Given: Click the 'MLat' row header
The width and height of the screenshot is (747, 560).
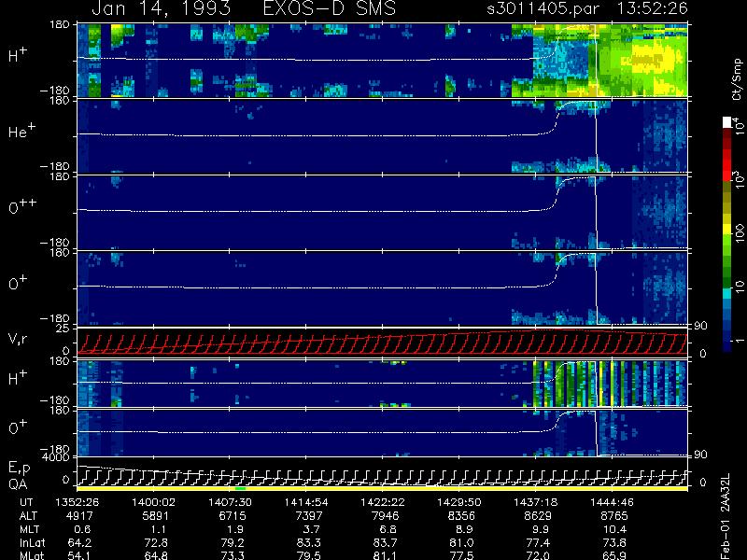Looking at the screenshot, I should pos(32,555).
